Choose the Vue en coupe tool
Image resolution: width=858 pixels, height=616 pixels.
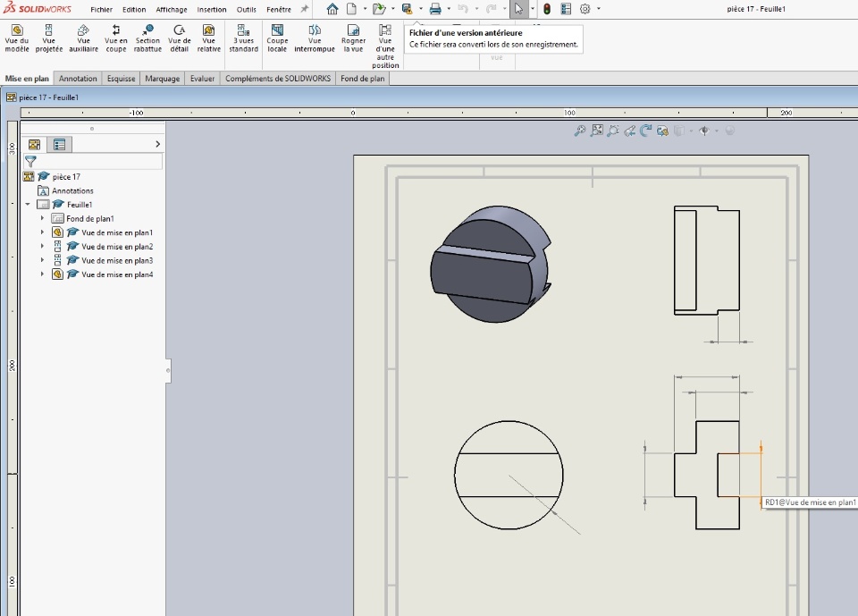click(116, 38)
